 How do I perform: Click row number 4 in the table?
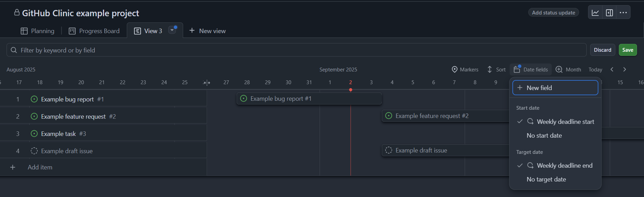point(18,151)
